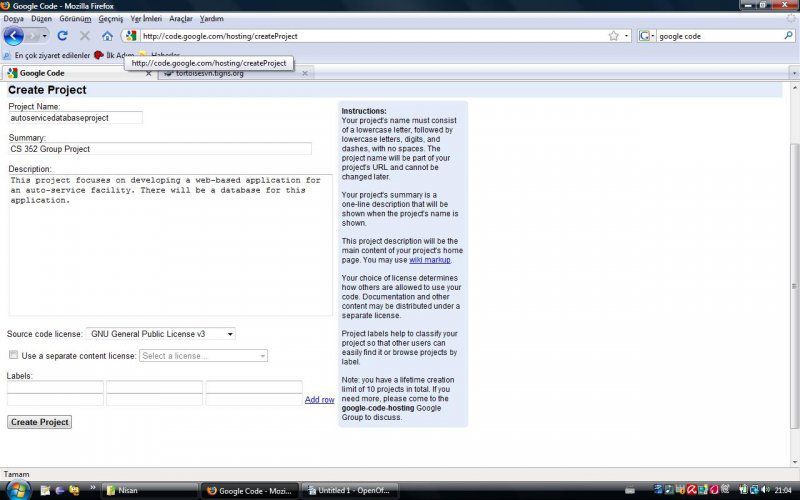Viewport: 800px width, 500px height.
Task: Reload the page with the refresh icon
Action: (x=62, y=36)
